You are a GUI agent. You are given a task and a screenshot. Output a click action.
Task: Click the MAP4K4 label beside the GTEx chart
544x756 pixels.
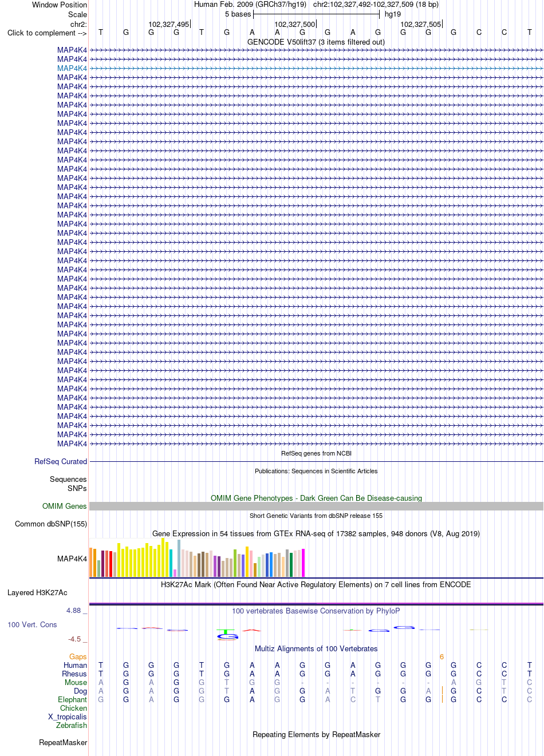72,559
